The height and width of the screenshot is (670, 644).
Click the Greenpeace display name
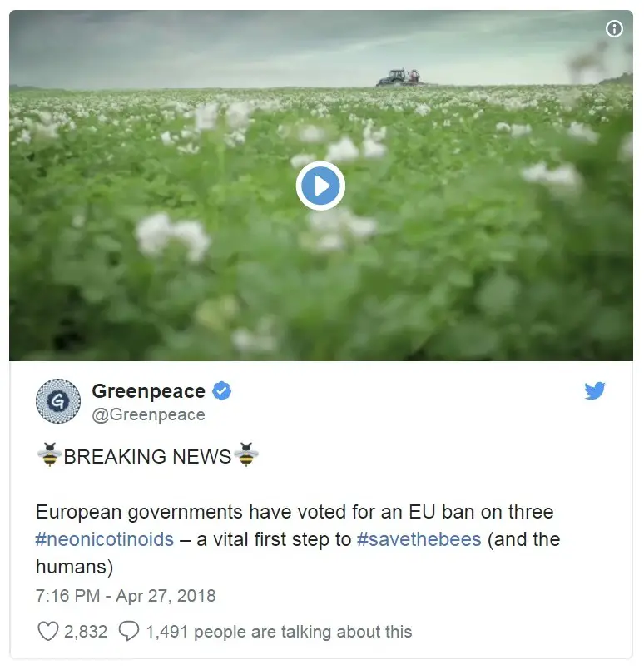pyautogui.click(x=149, y=391)
